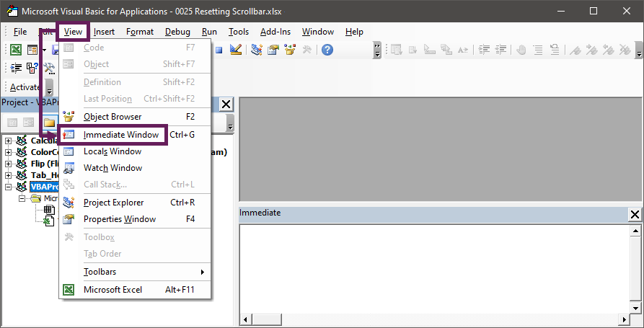Click the Quick Info Edit toolbar icon

click(430, 50)
